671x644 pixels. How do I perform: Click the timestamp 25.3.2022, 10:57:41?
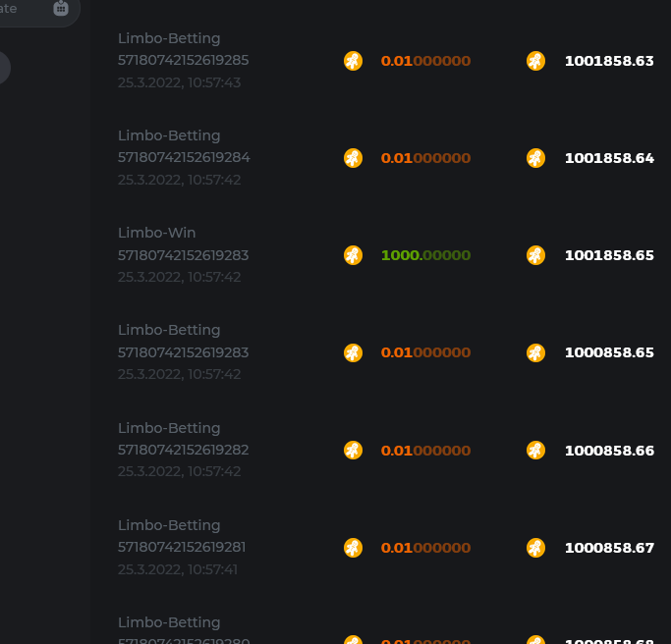tap(179, 569)
